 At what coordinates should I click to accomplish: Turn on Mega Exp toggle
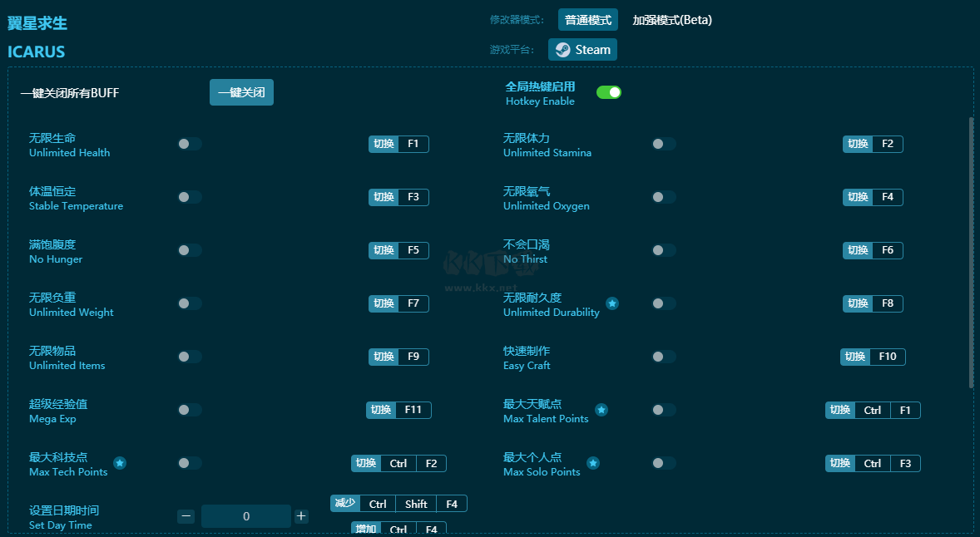point(190,410)
